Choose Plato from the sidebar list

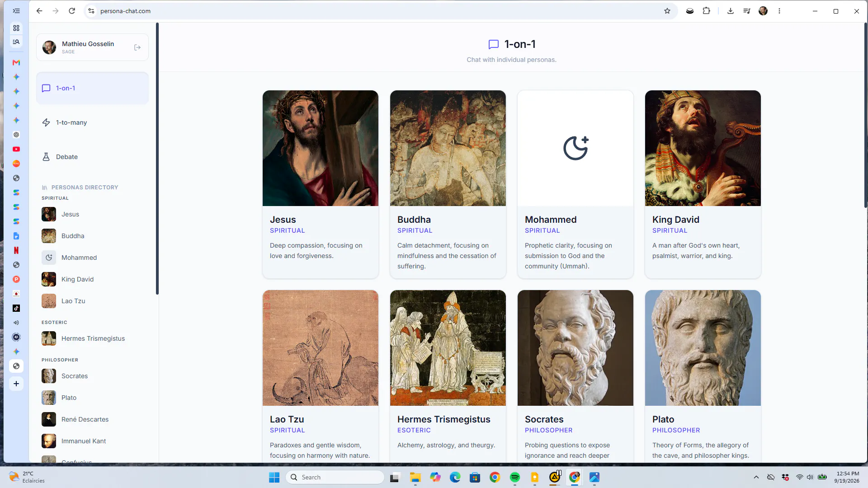(x=92, y=398)
